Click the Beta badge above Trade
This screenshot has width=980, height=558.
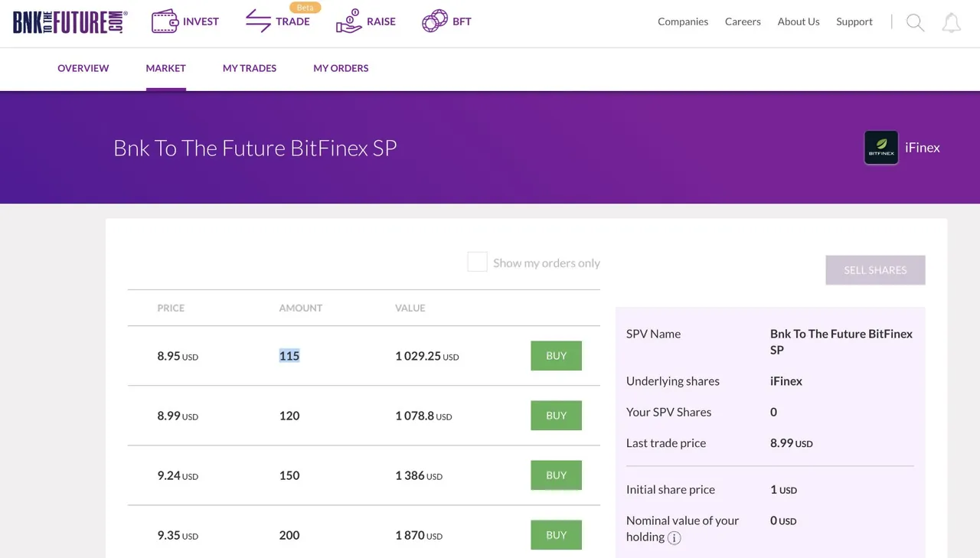(305, 8)
